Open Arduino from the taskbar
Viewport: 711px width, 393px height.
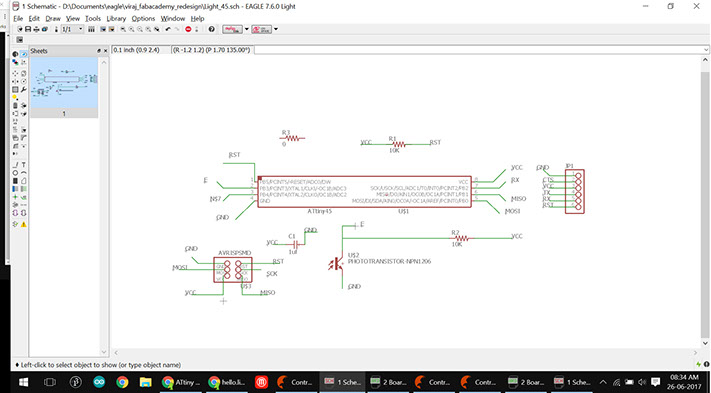[99, 382]
